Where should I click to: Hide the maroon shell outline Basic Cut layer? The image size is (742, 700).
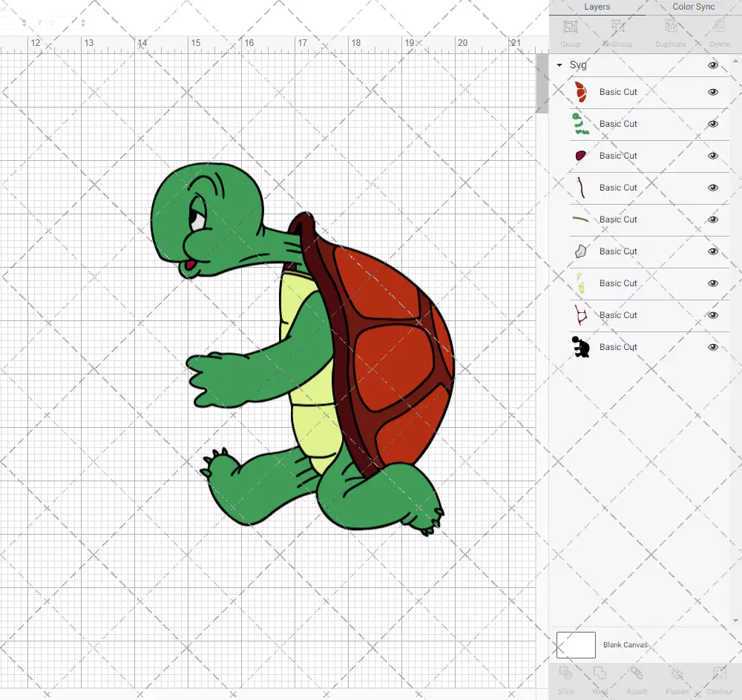click(712, 315)
